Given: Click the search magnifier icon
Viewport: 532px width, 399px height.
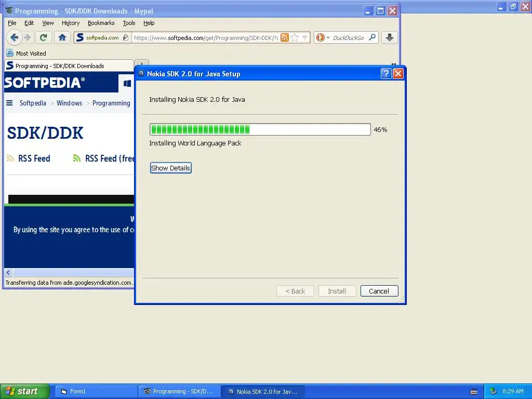Looking at the screenshot, I should coord(372,37).
